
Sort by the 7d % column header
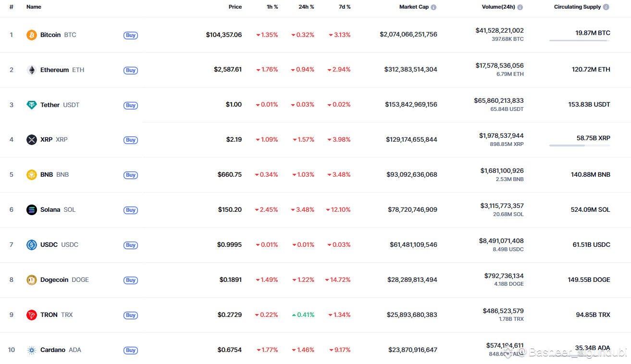345,7
